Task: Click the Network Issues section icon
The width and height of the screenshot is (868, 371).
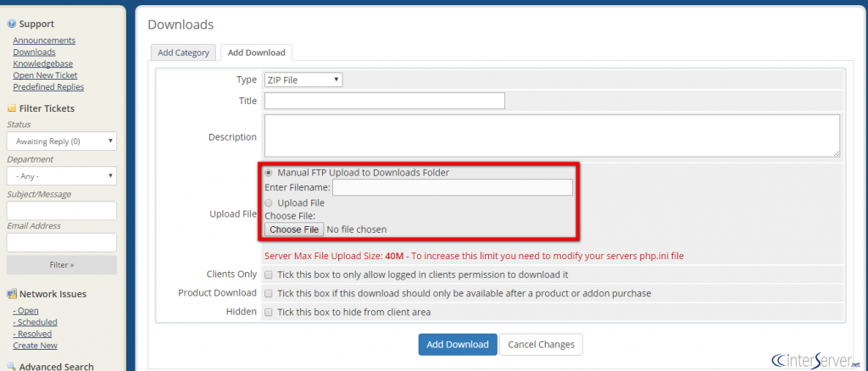Action: click(x=12, y=294)
